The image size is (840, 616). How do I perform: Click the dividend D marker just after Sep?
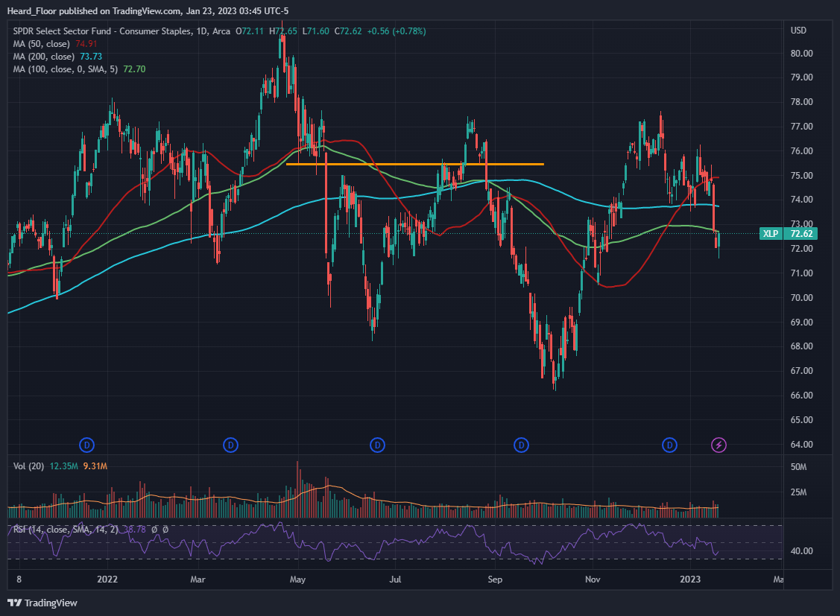pos(521,445)
